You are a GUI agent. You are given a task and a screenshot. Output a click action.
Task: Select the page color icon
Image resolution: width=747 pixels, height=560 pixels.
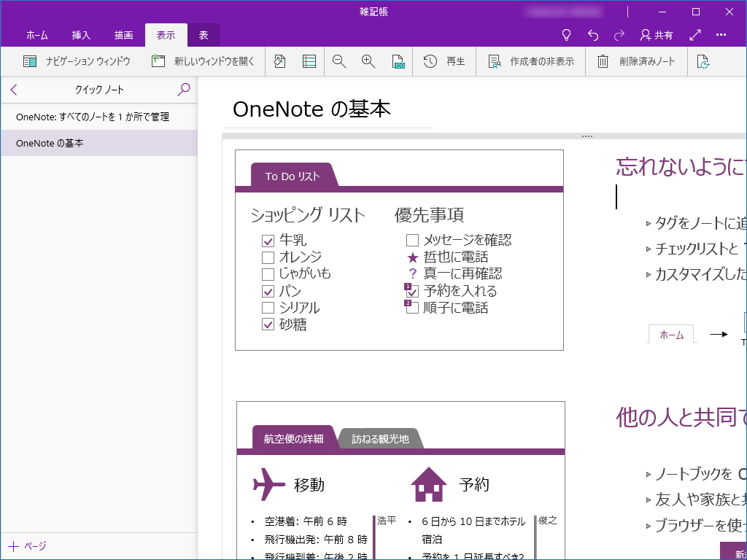point(280,61)
